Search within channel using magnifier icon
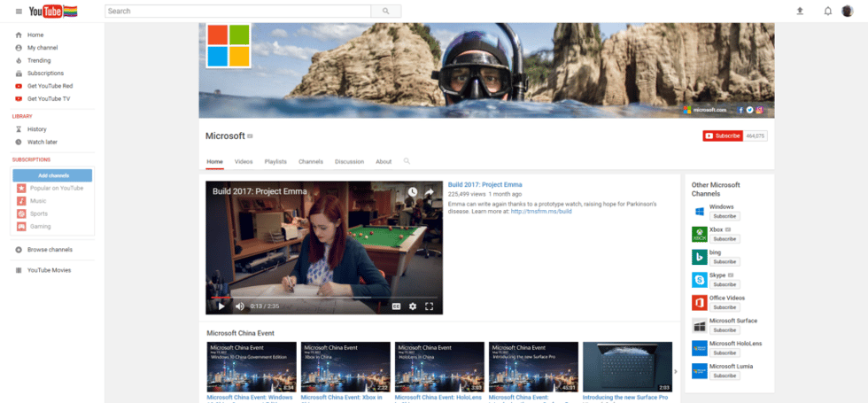Viewport: 868px width, 403px height. pos(407,161)
